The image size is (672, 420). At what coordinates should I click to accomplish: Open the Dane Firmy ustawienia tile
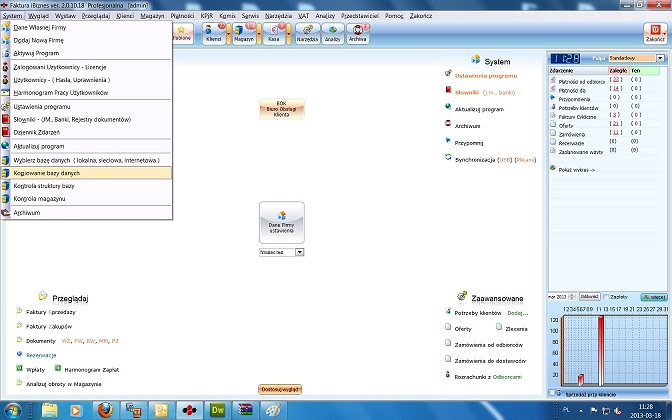282,222
